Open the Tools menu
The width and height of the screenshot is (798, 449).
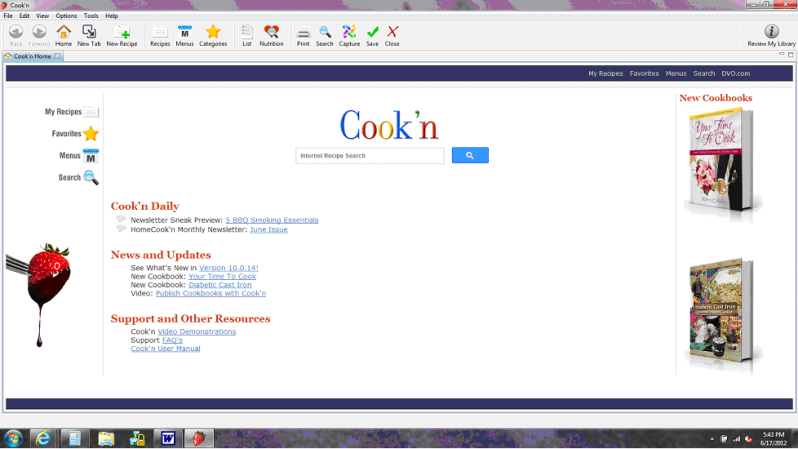point(91,16)
